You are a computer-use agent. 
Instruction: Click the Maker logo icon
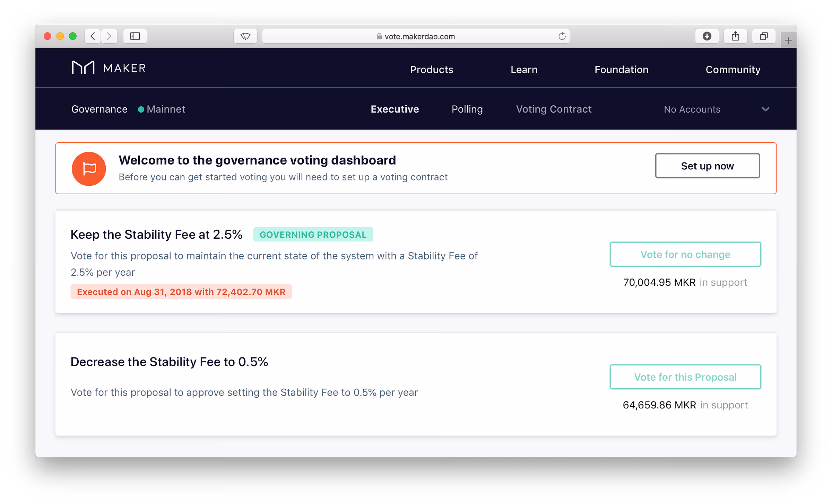pyautogui.click(x=83, y=68)
